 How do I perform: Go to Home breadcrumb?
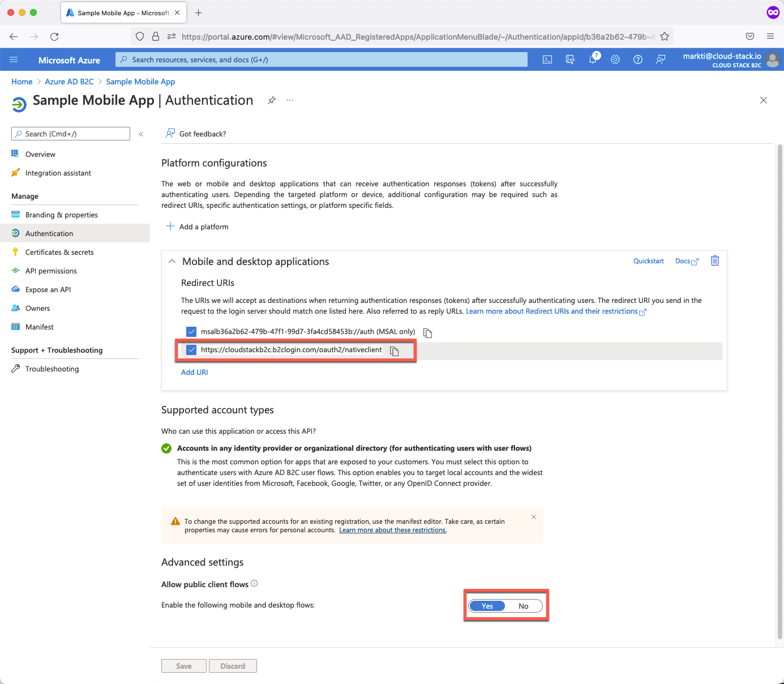click(x=22, y=82)
